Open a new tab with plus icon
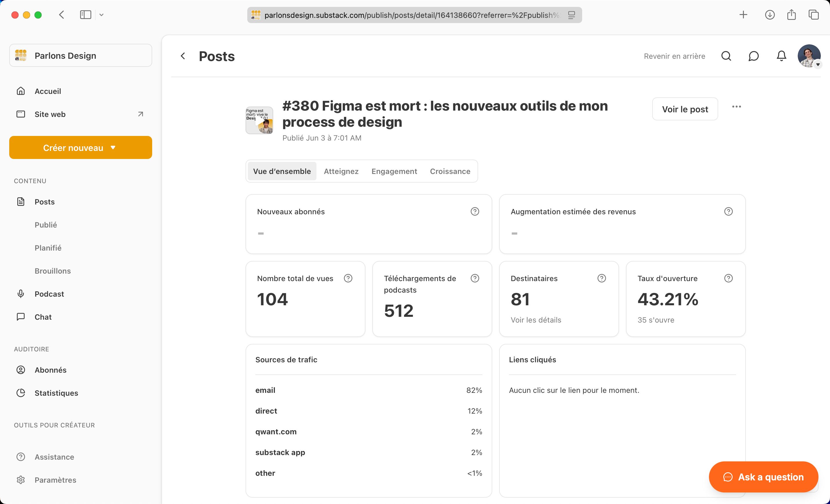 pos(744,15)
